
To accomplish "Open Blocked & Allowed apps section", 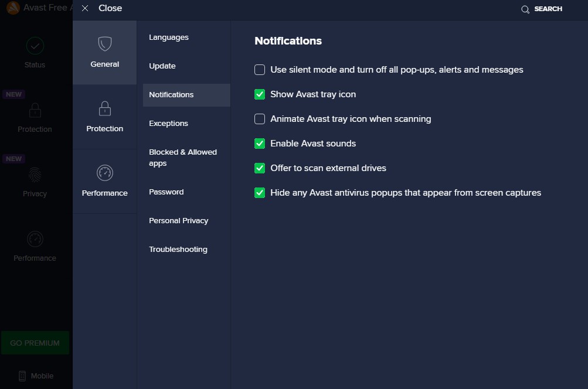I will [183, 158].
